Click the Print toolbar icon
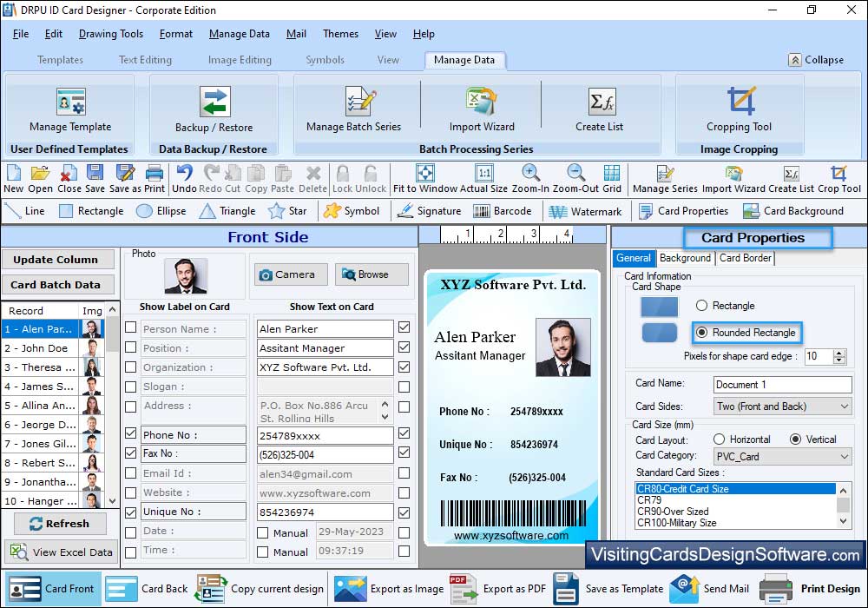868x608 pixels. tap(155, 179)
